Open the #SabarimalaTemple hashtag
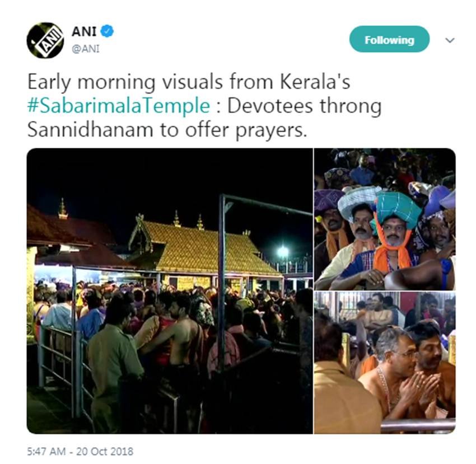The image size is (476, 464). (119, 106)
